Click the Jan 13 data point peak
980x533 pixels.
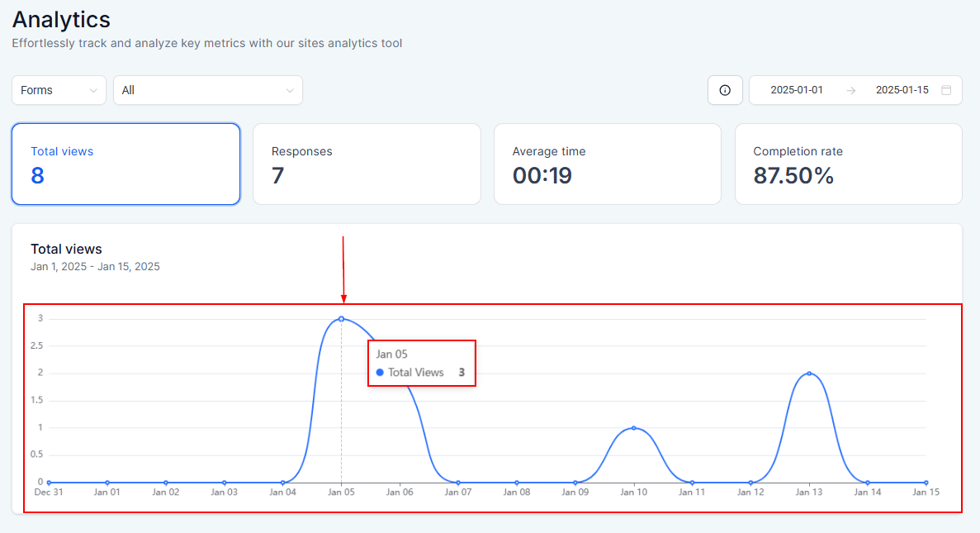[x=809, y=374]
